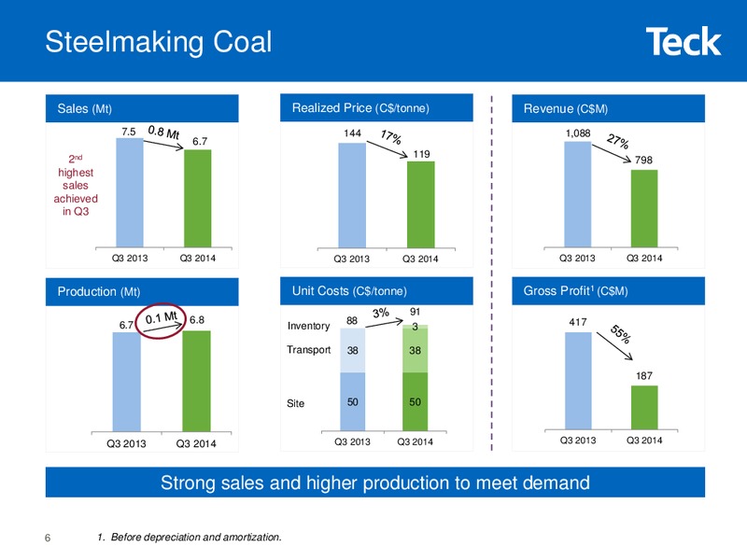Click the 144 value in Realized Price chart
Image resolution: width=747 pixels, height=560 pixels.
click(353, 133)
